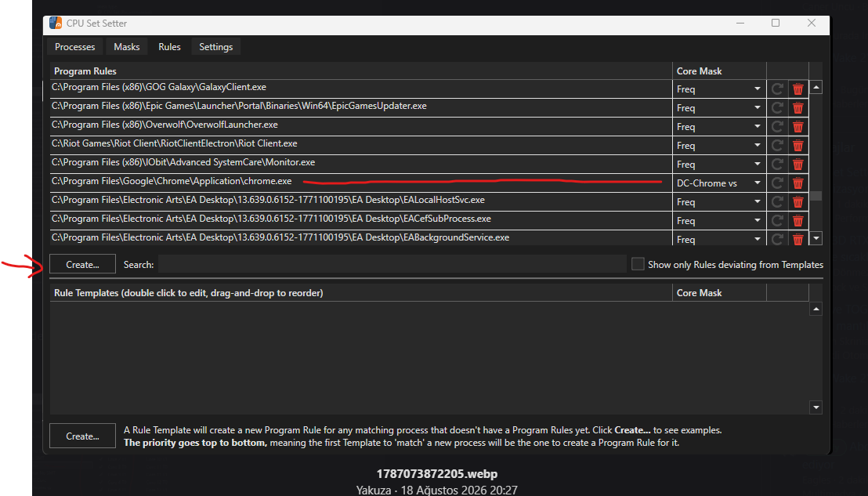Open Core Mask dropdown for EpicGamesUpdater.exe
Viewport: 868px width, 496px height.
click(719, 108)
